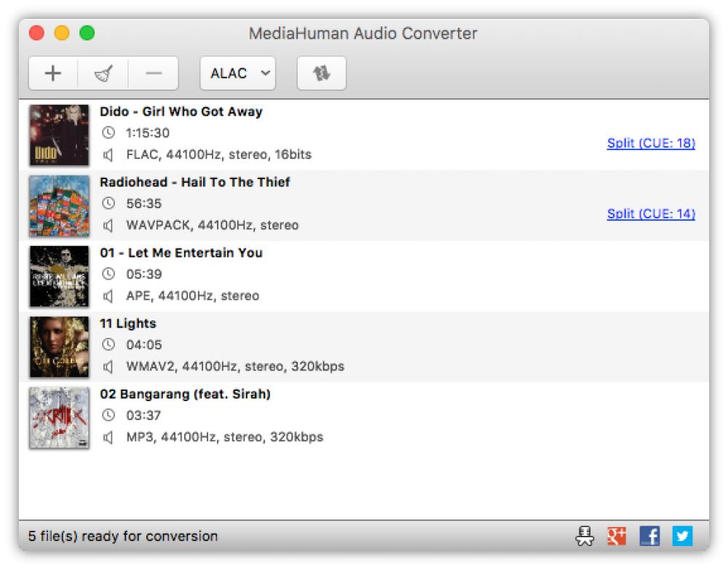Split Hail To The Thief via CUE: 14
This screenshot has height=570, width=728.
650,214
